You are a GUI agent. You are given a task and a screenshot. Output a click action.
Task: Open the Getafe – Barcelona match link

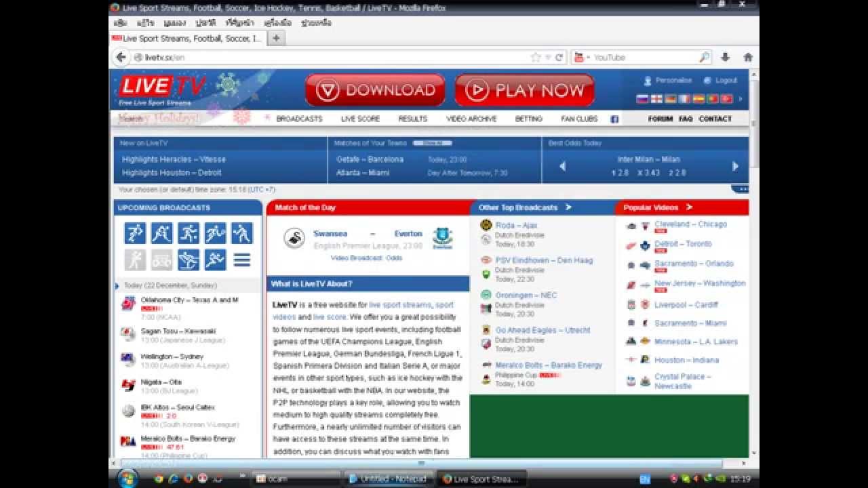(x=370, y=159)
